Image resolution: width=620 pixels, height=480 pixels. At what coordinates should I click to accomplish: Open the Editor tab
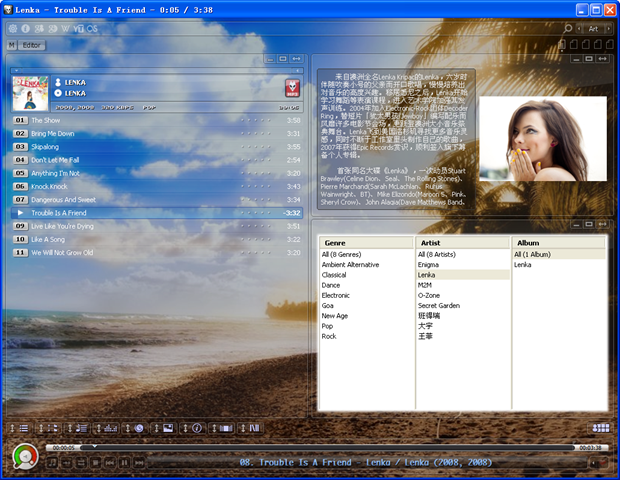tap(32, 45)
